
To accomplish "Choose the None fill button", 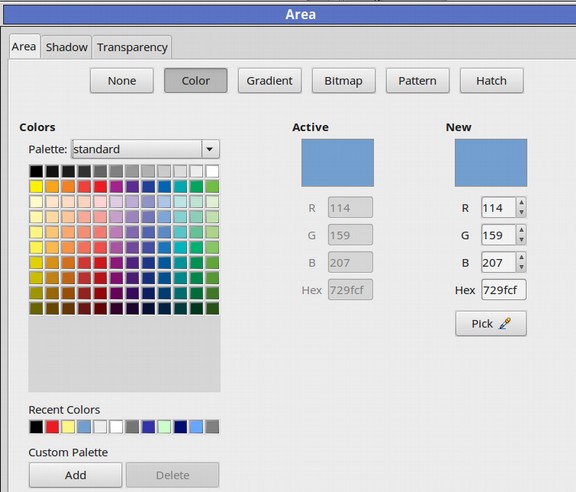I will (122, 80).
